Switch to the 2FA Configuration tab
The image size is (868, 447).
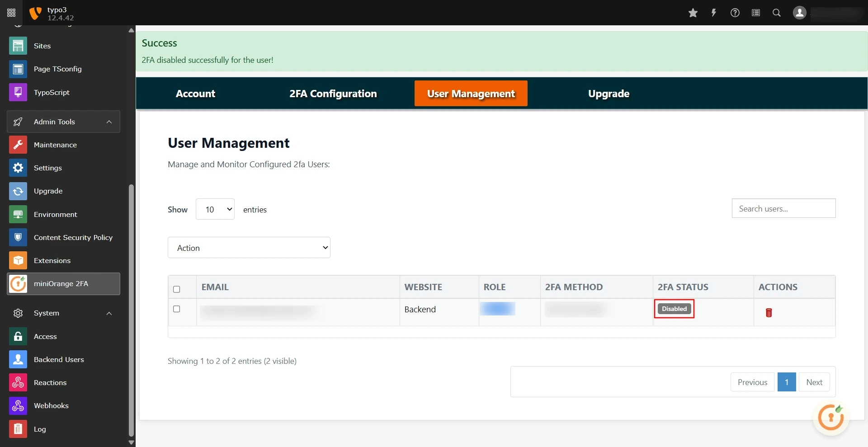tap(333, 94)
